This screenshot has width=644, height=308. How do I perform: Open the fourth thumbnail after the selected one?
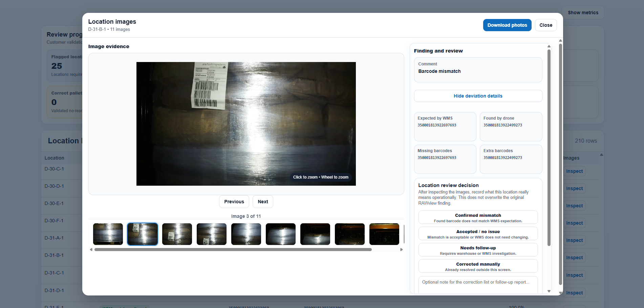281,234
